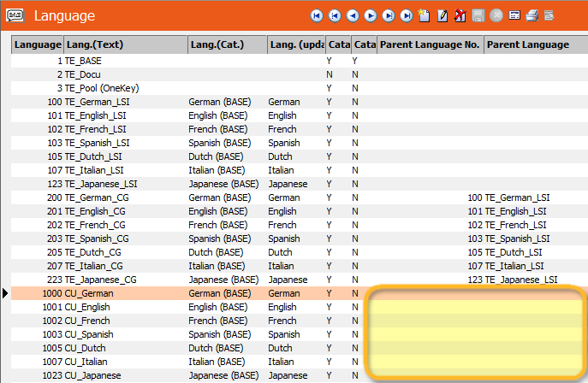
Task: Click parent language cell 107 TE_Italian_LSI
Action: (506, 266)
